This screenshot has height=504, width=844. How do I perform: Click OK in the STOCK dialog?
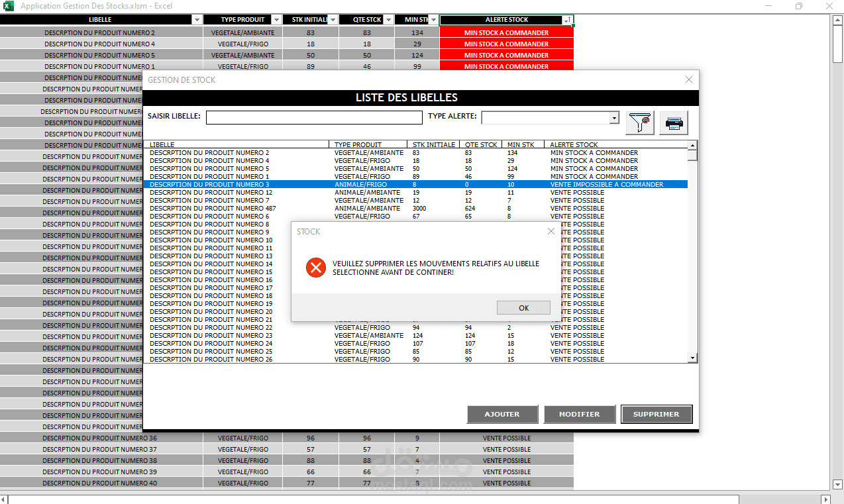point(523,308)
